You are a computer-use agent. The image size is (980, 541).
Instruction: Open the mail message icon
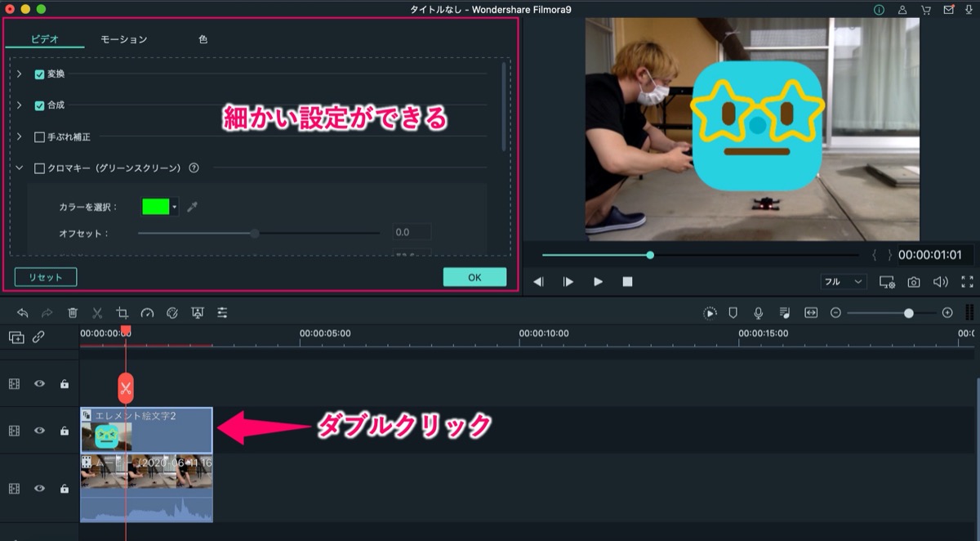coord(948,10)
